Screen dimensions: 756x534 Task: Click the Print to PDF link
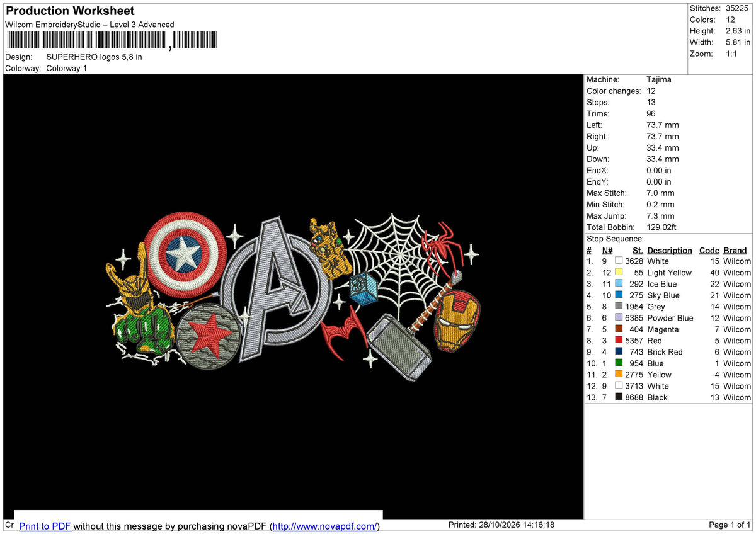[45, 526]
